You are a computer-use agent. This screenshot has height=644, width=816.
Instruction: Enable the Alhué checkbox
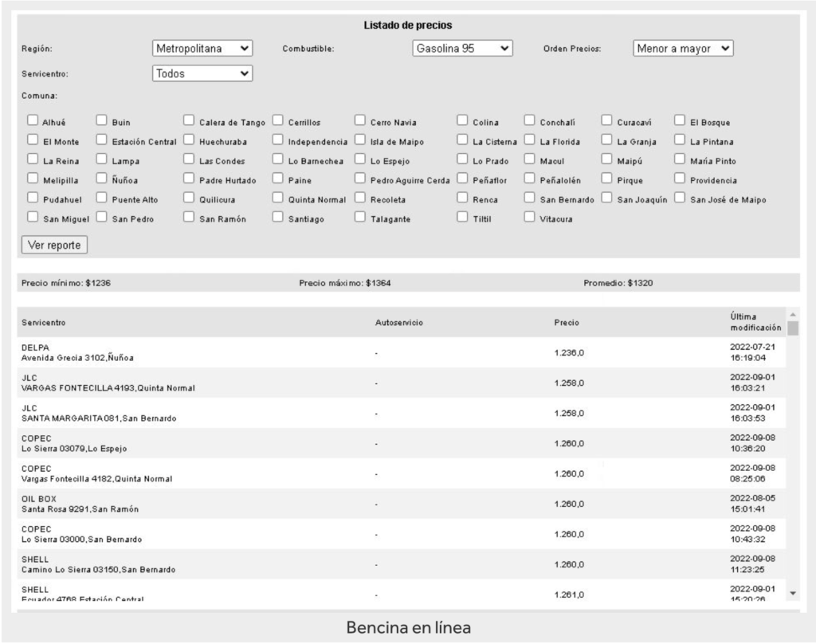pos(33,121)
